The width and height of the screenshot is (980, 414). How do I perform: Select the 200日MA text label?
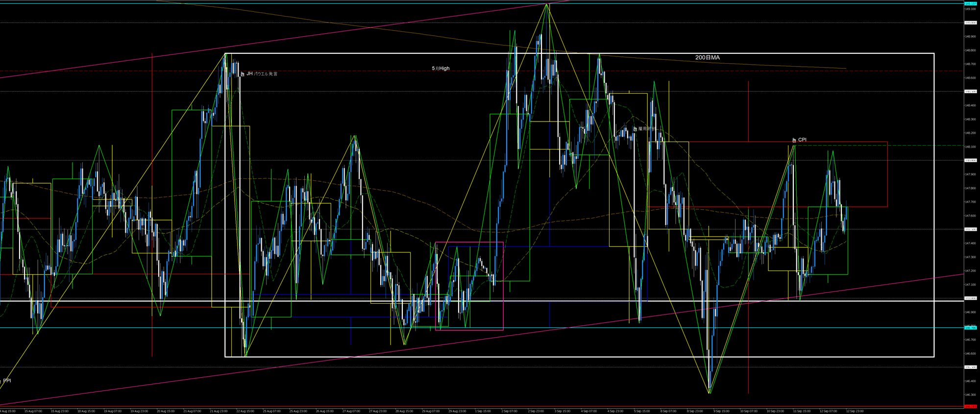[x=707, y=58]
